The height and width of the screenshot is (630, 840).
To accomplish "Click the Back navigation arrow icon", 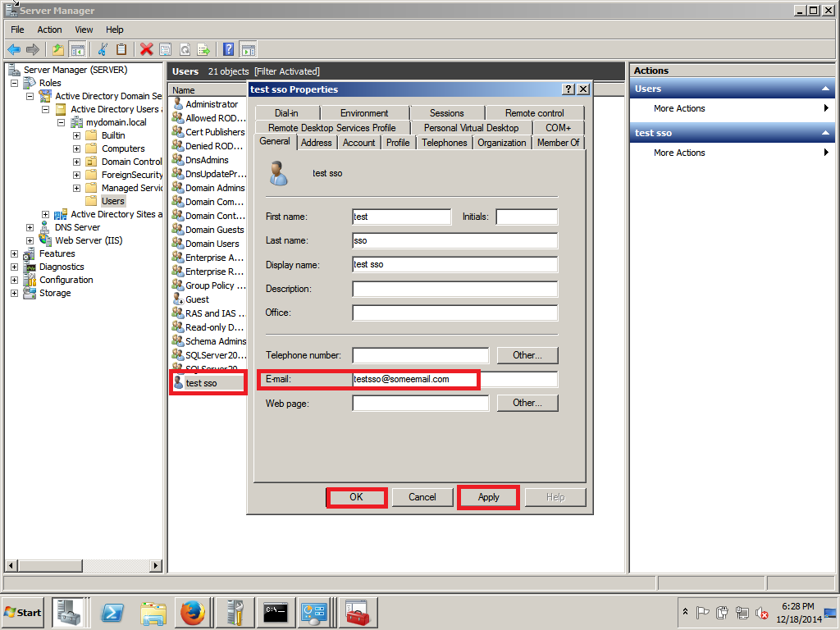I will (13, 49).
